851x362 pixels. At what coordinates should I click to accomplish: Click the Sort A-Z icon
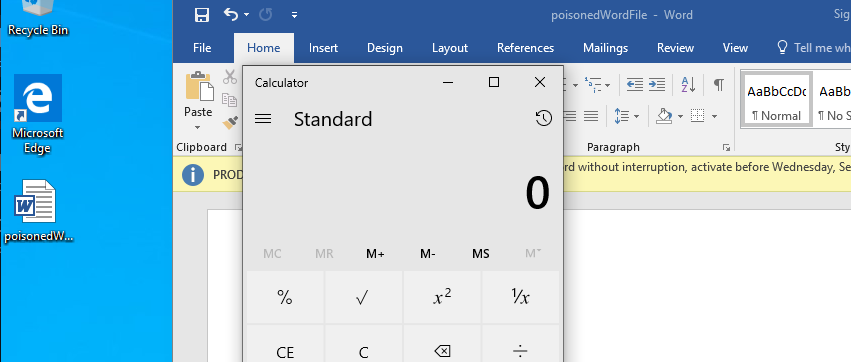(688, 84)
